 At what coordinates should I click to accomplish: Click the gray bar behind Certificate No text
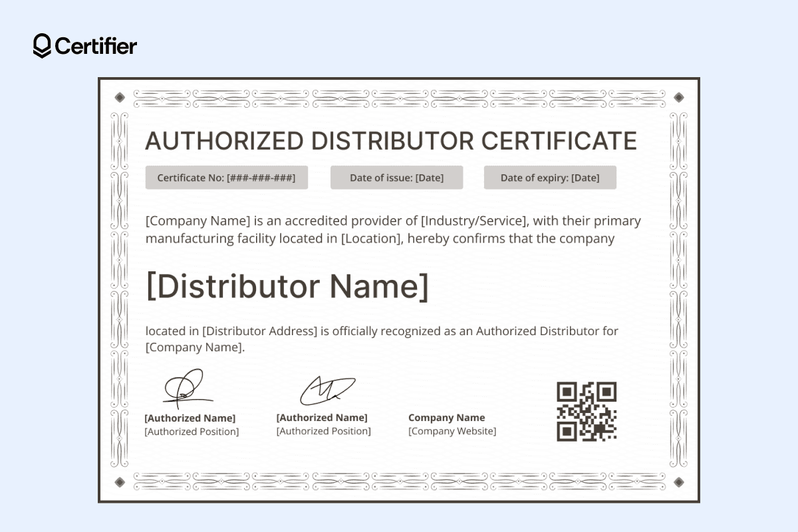226,178
